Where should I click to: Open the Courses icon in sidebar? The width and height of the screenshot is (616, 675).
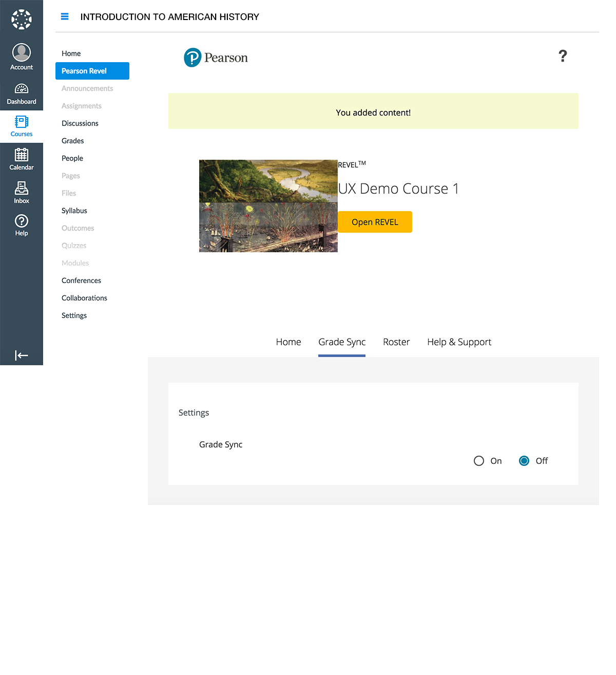(x=22, y=126)
